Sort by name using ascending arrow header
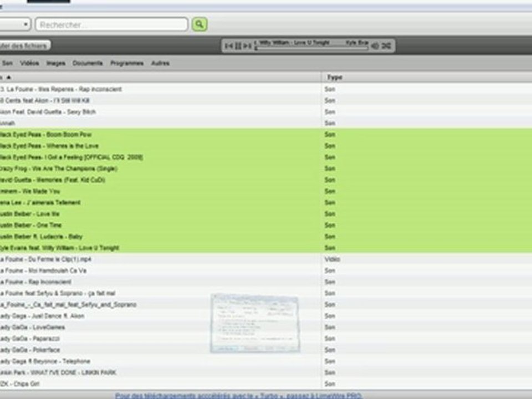 (x=9, y=78)
